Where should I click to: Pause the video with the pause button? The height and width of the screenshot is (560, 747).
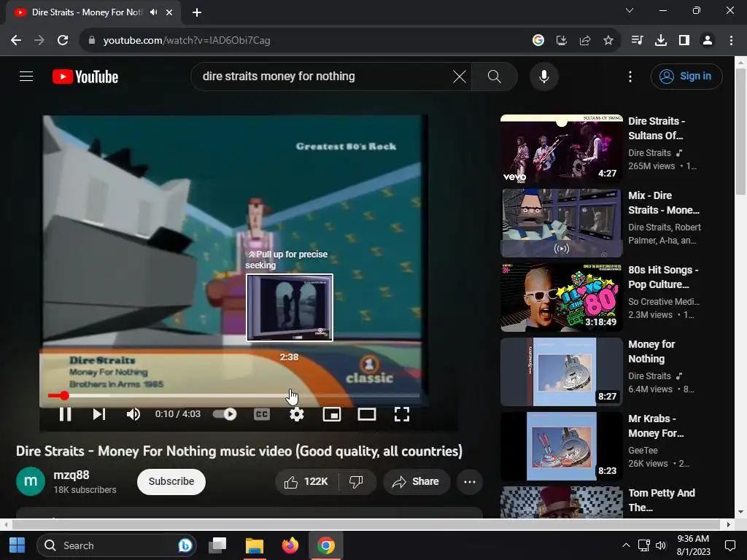pyautogui.click(x=65, y=414)
